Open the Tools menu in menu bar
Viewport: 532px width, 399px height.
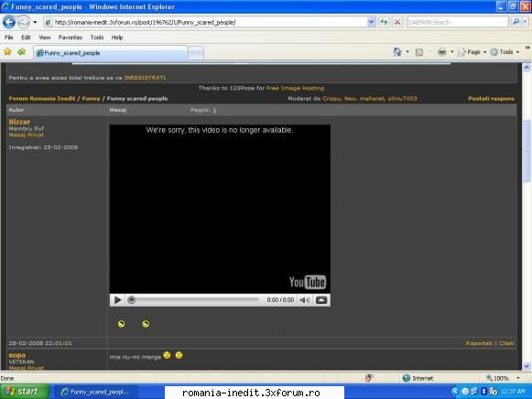pos(97,38)
